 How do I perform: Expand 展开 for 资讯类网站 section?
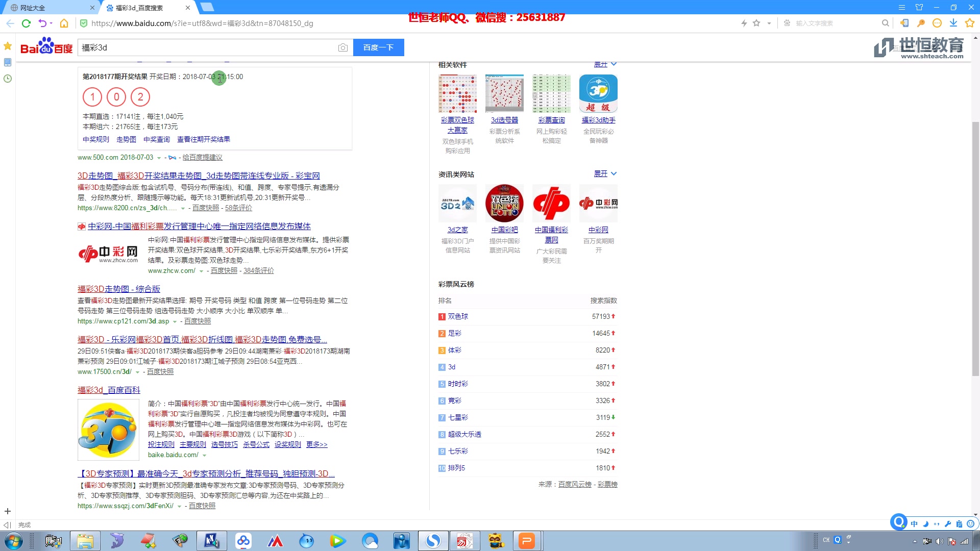click(605, 173)
